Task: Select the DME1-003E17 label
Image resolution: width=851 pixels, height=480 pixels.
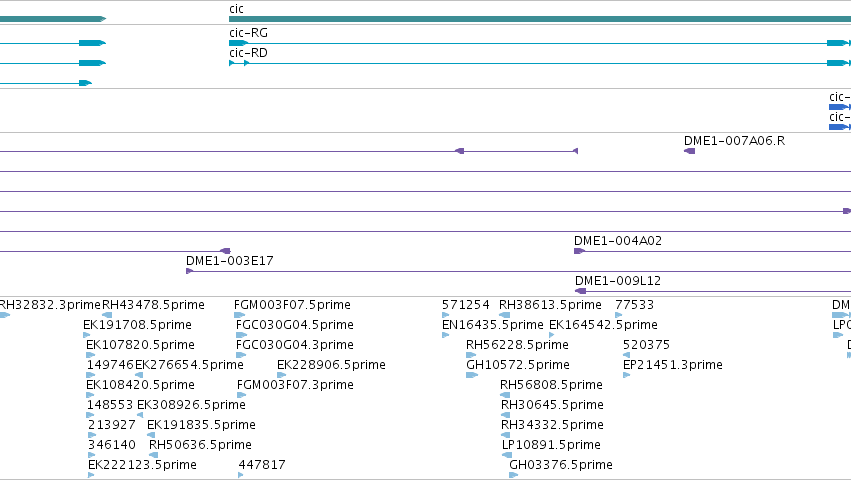Action: pyautogui.click(x=230, y=261)
